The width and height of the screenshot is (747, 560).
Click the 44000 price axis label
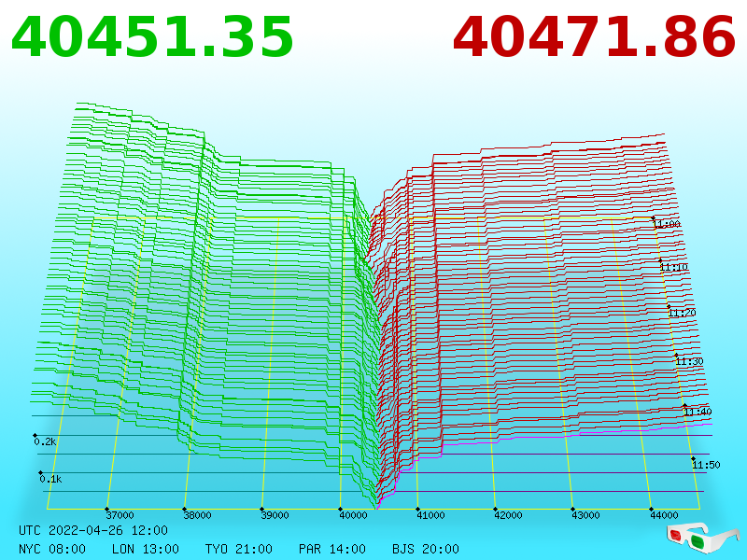coord(664,515)
